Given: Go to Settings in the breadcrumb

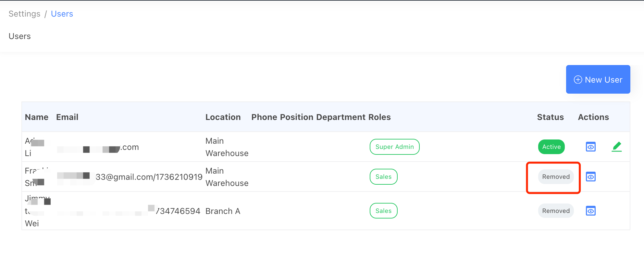Looking at the screenshot, I should click(x=24, y=14).
